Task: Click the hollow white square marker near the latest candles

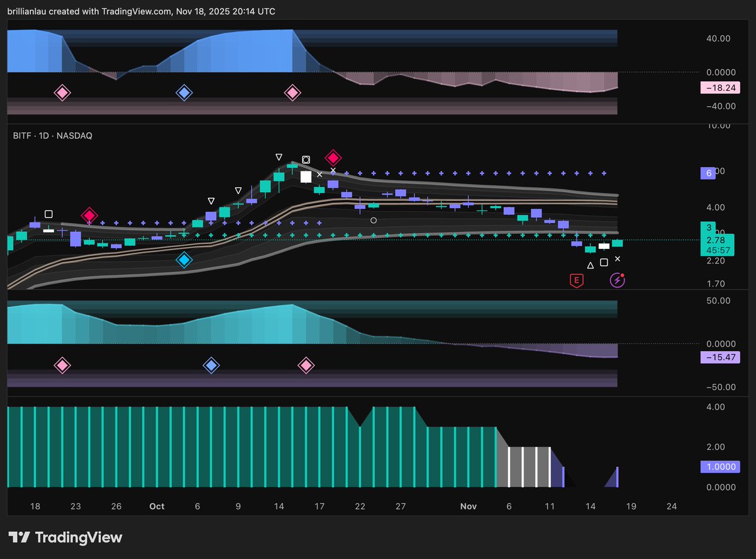Action: coord(604,261)
